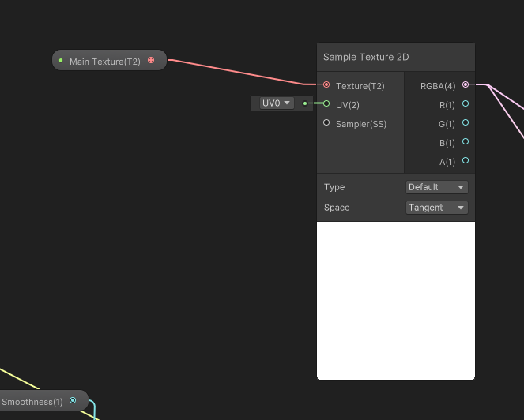
Task: Click the Main Texture(T2) output port
Action: (151, 60)
